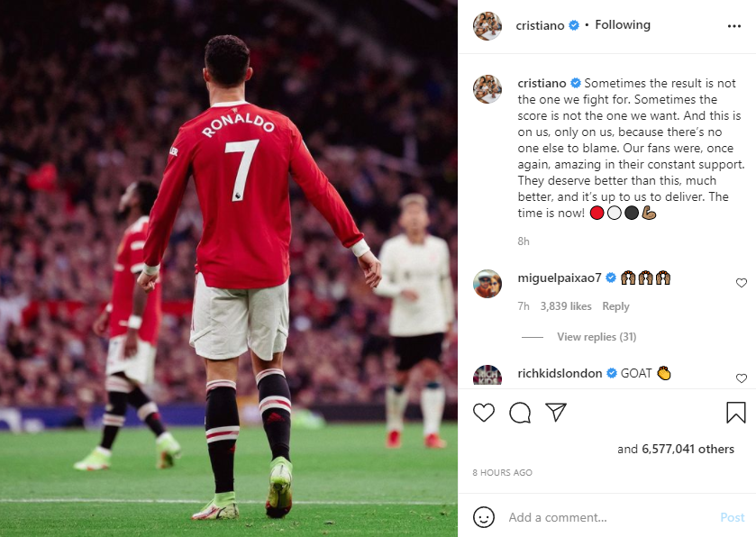The width and height of the screenshot is (756, 537).
Task: Like miguelpaixao7's comment
Action: [741, 283]
